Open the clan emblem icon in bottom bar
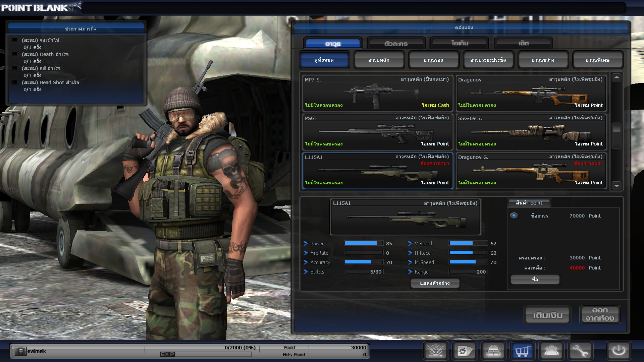The image size is (644, 362). 436,351
